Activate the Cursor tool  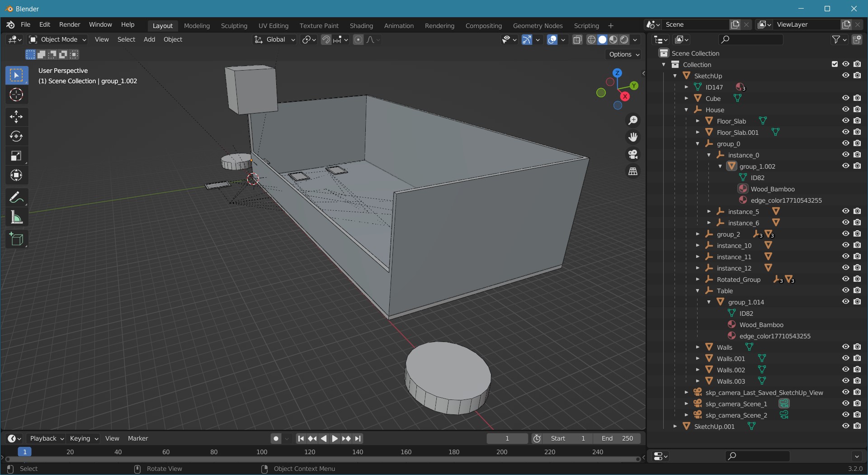pos(16,95)
